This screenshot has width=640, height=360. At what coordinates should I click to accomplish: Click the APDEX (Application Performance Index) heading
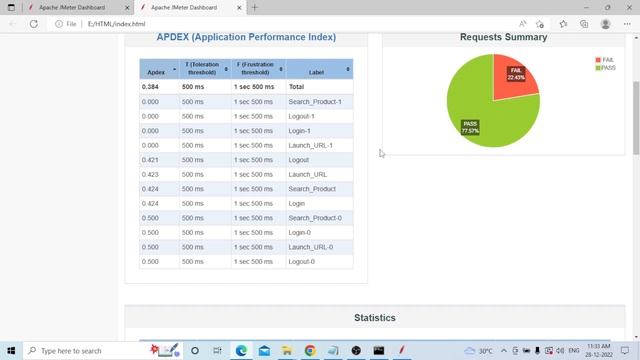246,37
